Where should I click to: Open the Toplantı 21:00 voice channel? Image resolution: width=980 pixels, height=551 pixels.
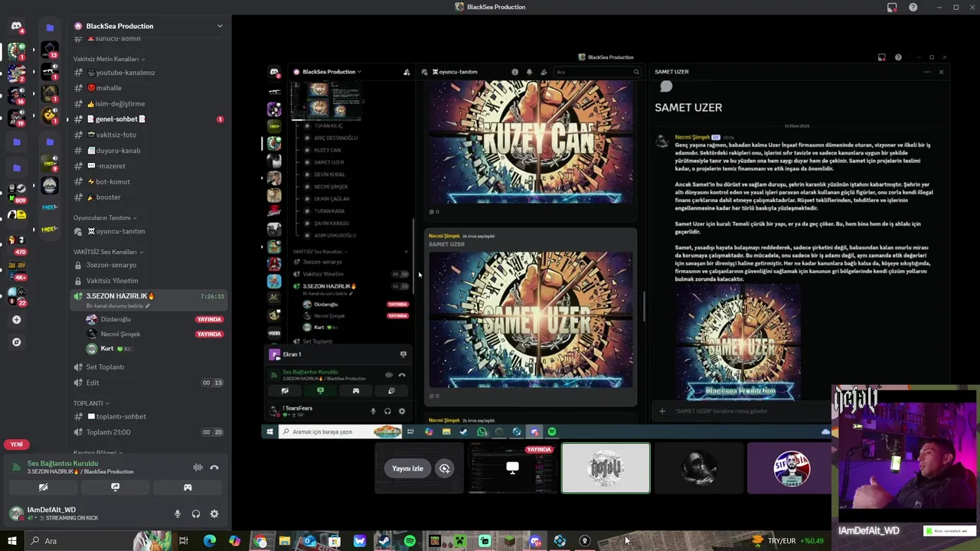point(149,432)
